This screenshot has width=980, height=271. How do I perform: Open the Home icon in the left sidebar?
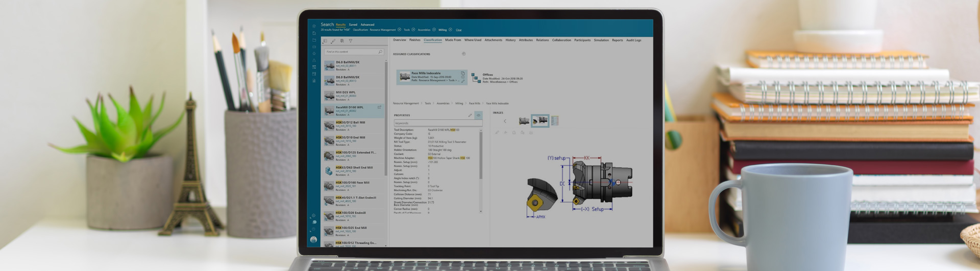pos(314,33)
